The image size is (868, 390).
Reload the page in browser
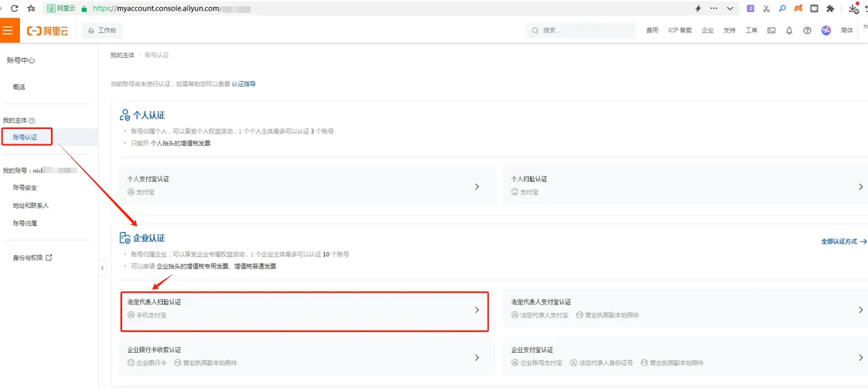(x=14, y=9)
